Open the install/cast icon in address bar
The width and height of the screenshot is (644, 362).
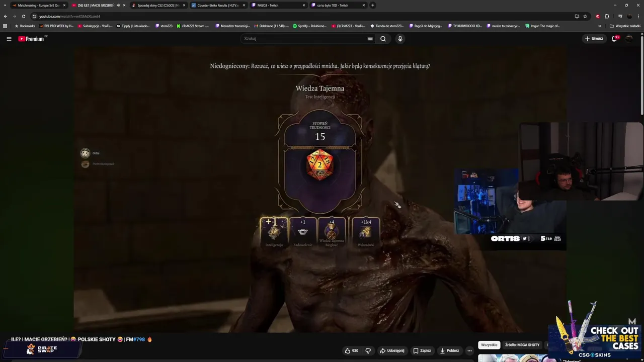pyautogui.click(x=577, y=16)
